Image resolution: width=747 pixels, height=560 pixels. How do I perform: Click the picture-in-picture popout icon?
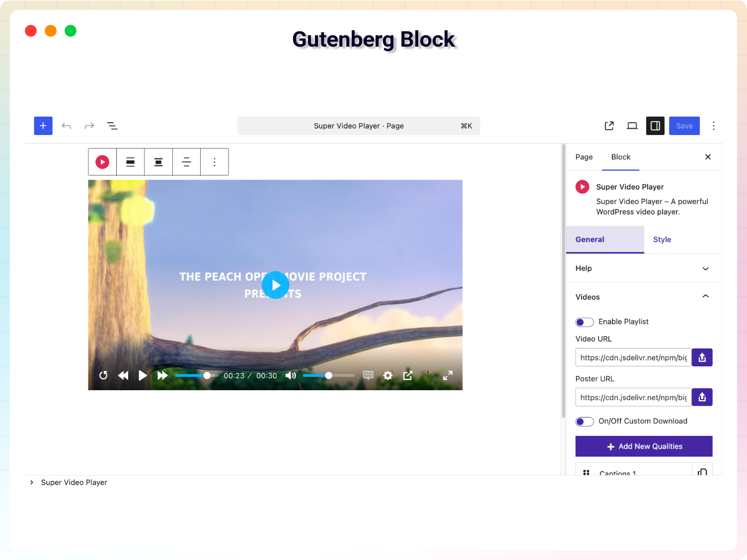[408, 375]
